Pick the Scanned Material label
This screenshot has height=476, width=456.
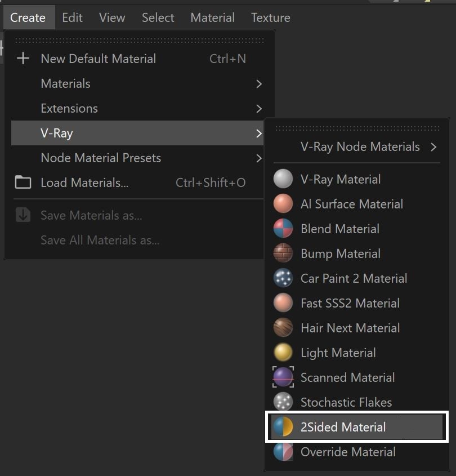coord(347,377)
